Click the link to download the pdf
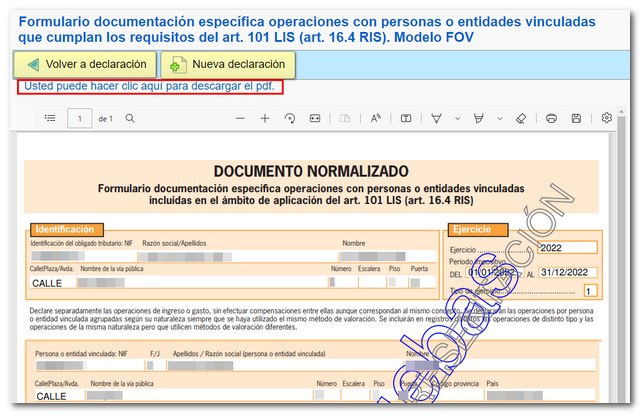Image resolution: width=641 pixels, height=414 pixels. (x=150, y=87)
